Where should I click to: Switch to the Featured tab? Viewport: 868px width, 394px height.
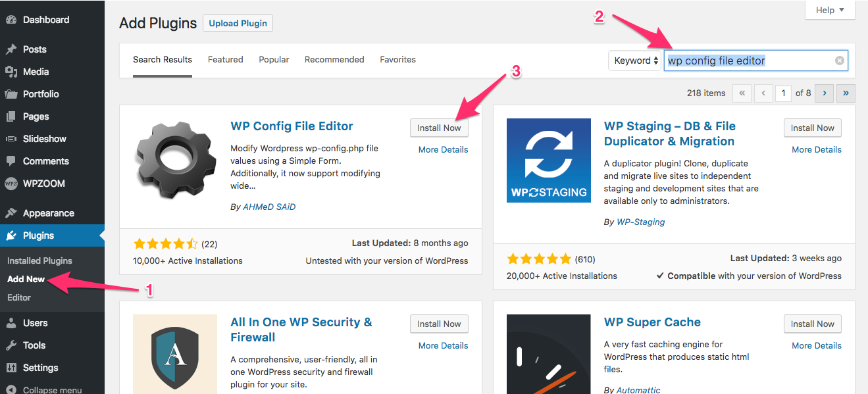(226, 59)
